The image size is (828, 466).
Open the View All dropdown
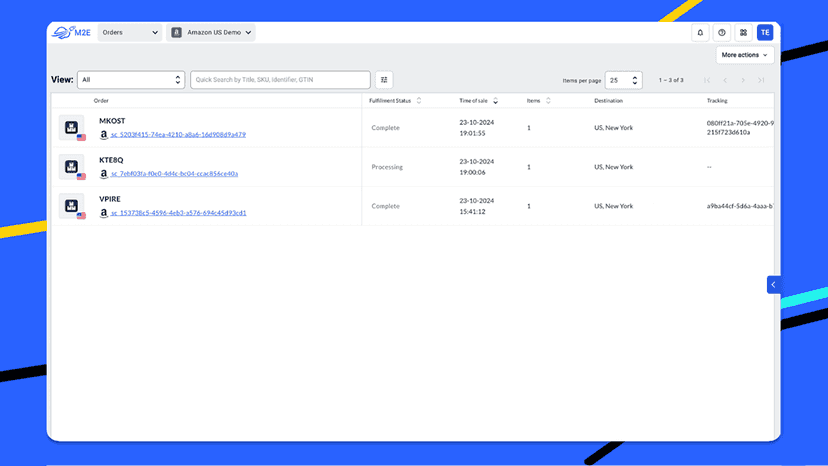pos(131,80)
